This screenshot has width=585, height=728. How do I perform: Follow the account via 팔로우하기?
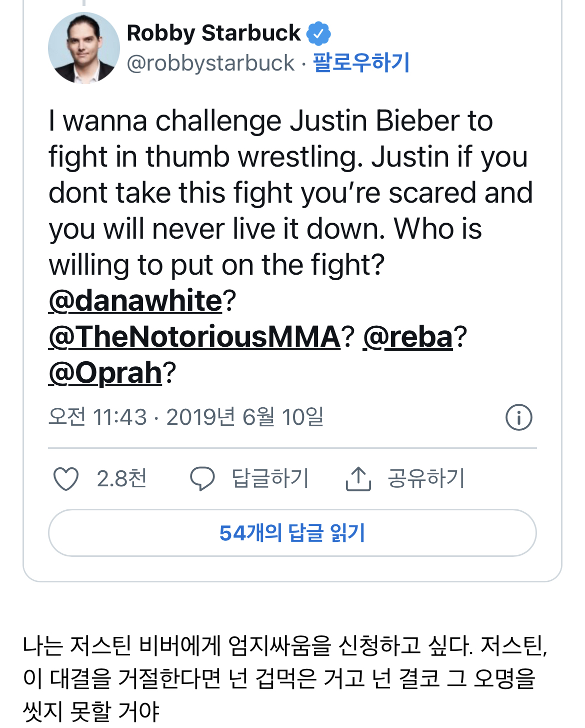[361, 63]
